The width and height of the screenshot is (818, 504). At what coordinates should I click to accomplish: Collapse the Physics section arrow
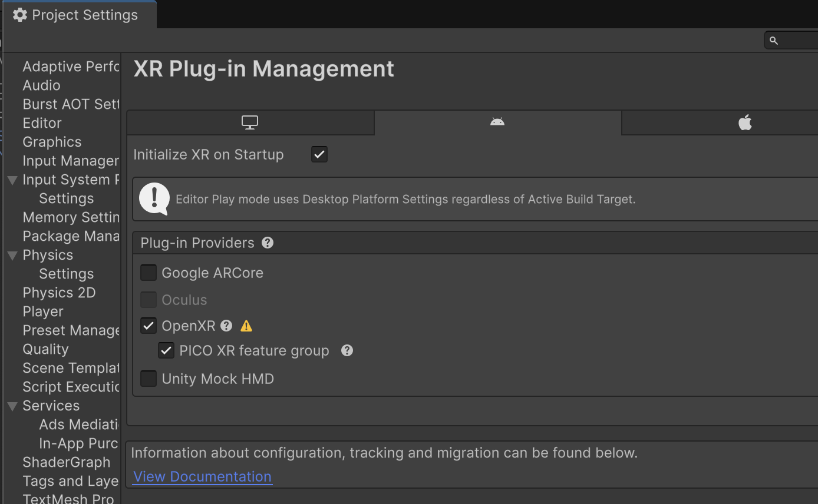click(x=12, y=255)
